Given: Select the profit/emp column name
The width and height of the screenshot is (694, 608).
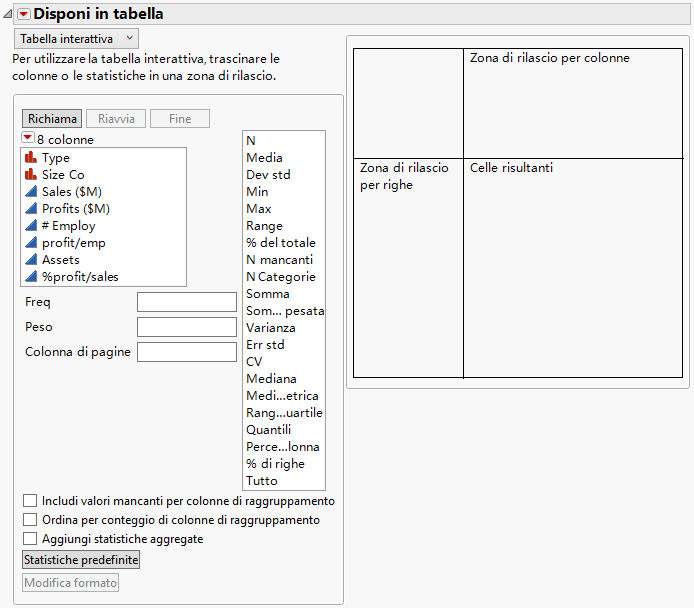Looking at the screenshot, I should [x=73, y=242].
